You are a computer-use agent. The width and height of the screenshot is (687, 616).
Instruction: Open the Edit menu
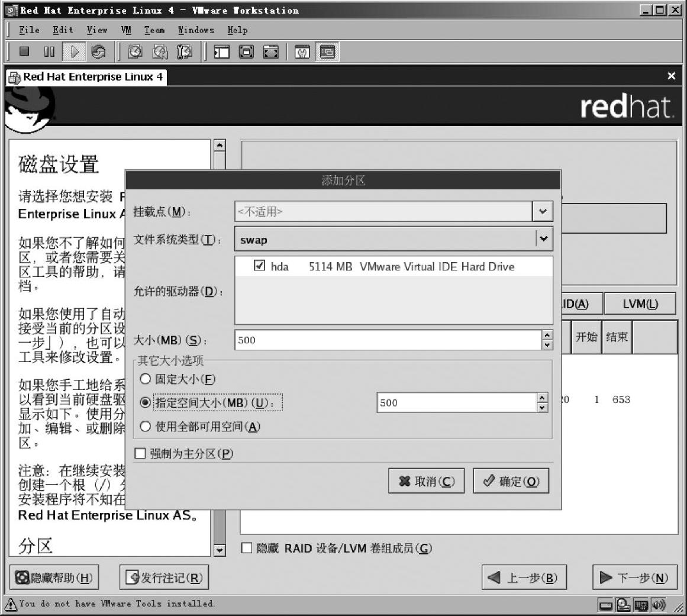[x=63, y=30]
